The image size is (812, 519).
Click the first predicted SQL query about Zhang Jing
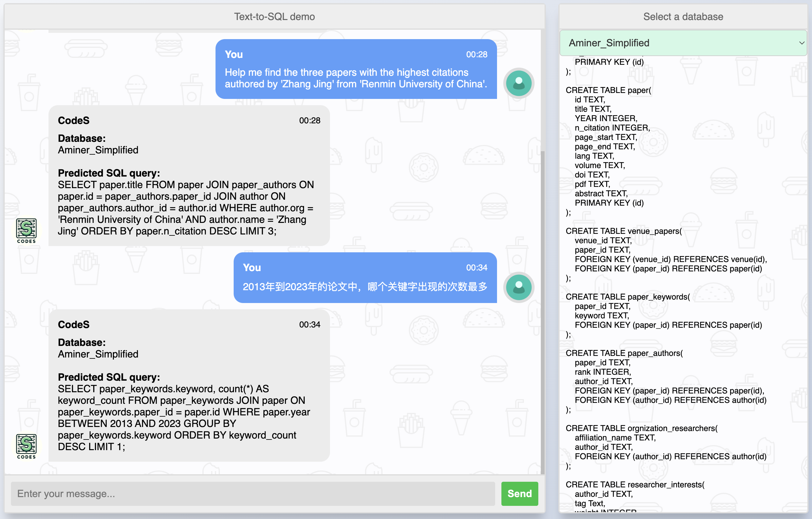tap(185, 208)
